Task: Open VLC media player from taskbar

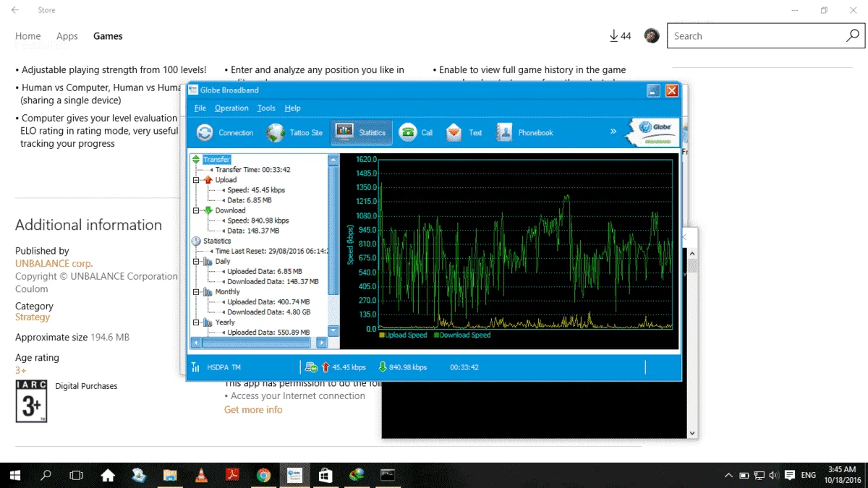Action: (x=201, y=475)
